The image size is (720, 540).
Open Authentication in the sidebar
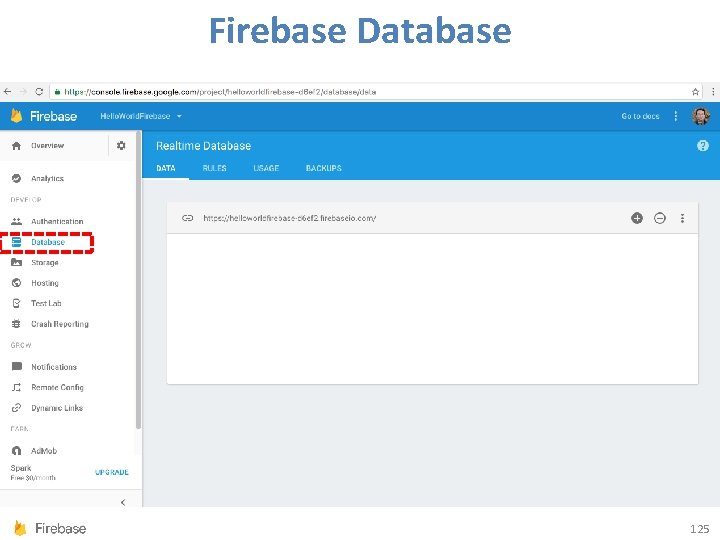[x=47, y=221]
